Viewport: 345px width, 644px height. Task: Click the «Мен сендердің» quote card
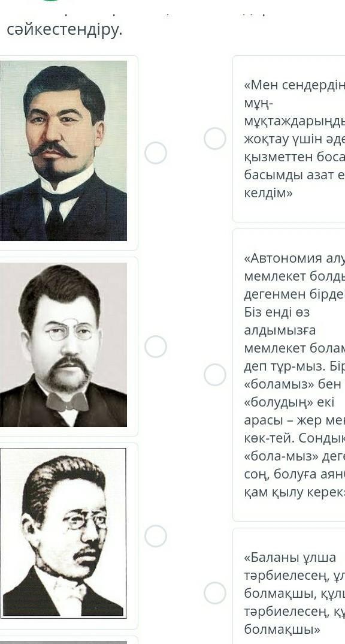point(289,139)
